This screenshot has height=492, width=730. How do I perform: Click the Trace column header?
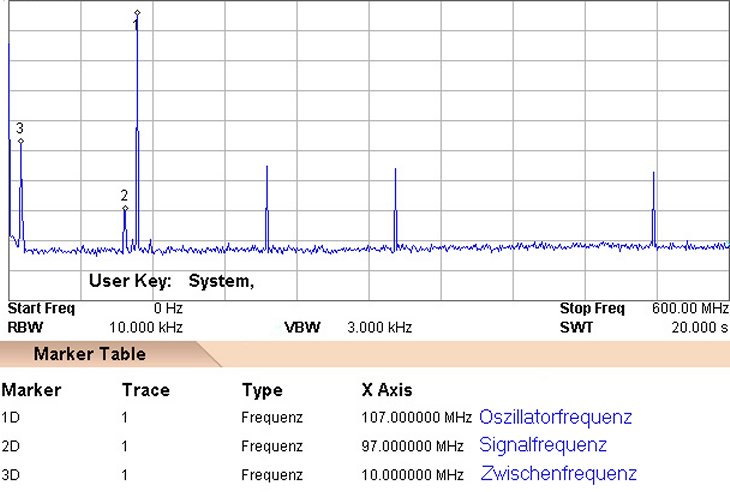145,390
